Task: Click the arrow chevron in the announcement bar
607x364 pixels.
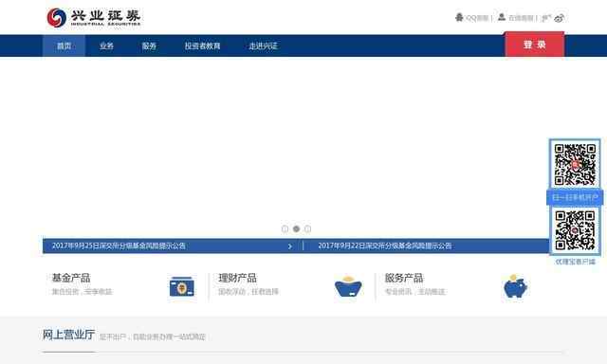Action: [x=290, y=246]
